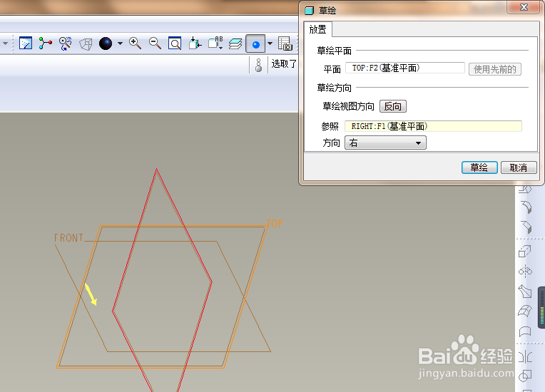The image size is (545, 392).
Task: Click the Variable Section Sweep icon
Action: pyautogui.click(x=525, y=292)
